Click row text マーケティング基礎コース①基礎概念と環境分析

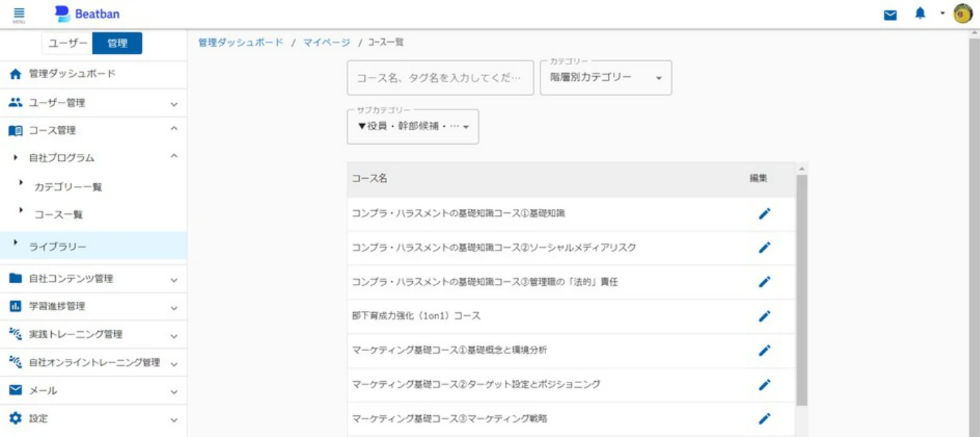pos(450,350)
